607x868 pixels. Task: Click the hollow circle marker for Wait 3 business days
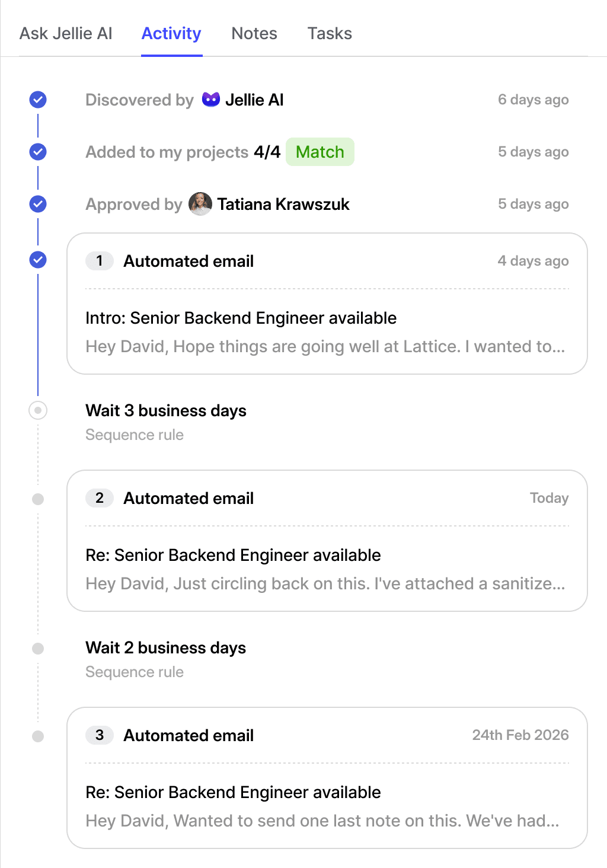(38, 410)
